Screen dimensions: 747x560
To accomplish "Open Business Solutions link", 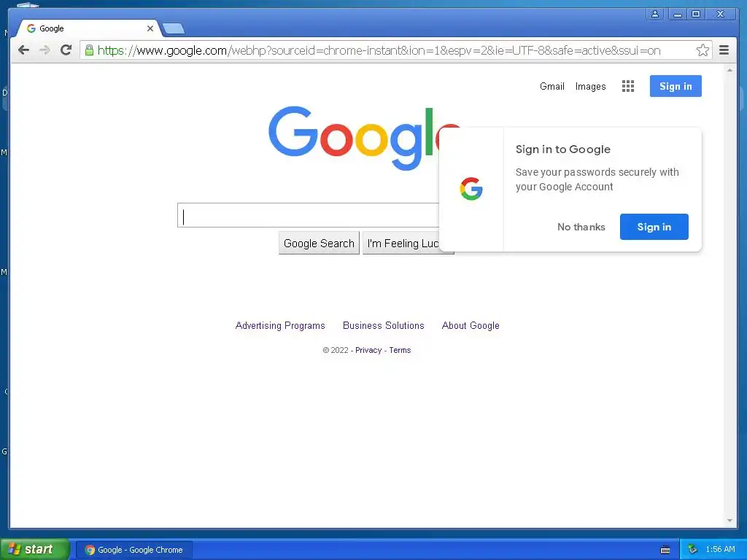I will pos(384,325).
